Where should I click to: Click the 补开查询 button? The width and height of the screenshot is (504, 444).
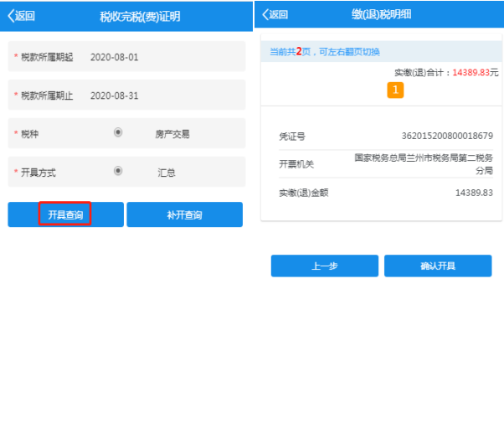pos(184,214)
